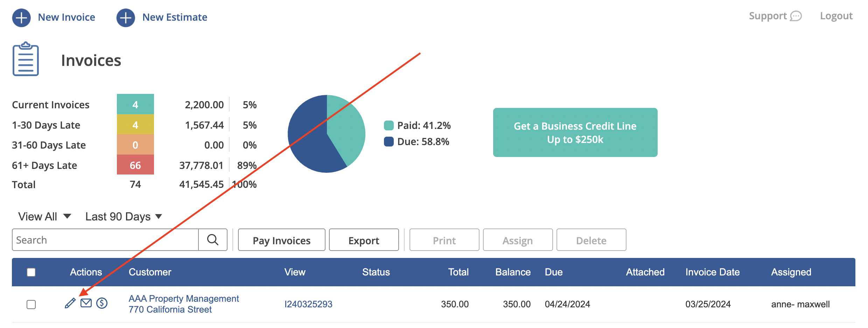868x328 pixels.
Task: Click the 41,545.45 total amount
Action: click(x=201, y=184)
